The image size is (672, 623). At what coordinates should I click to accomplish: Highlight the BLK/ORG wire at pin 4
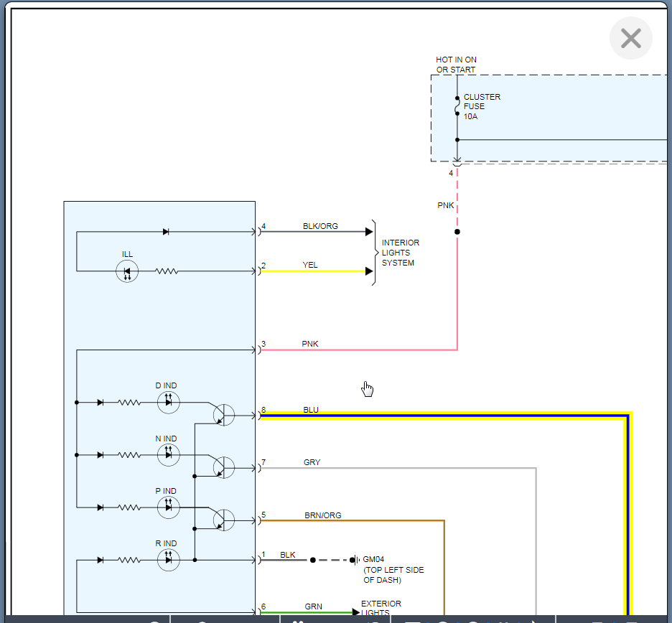(x=313, y=232)
